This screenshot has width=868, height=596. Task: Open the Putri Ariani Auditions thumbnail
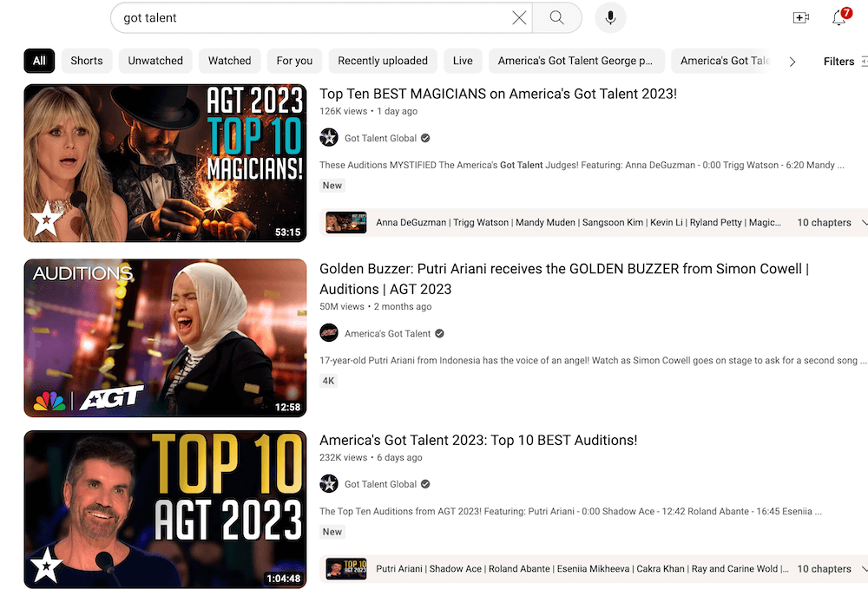coord(165,338)
